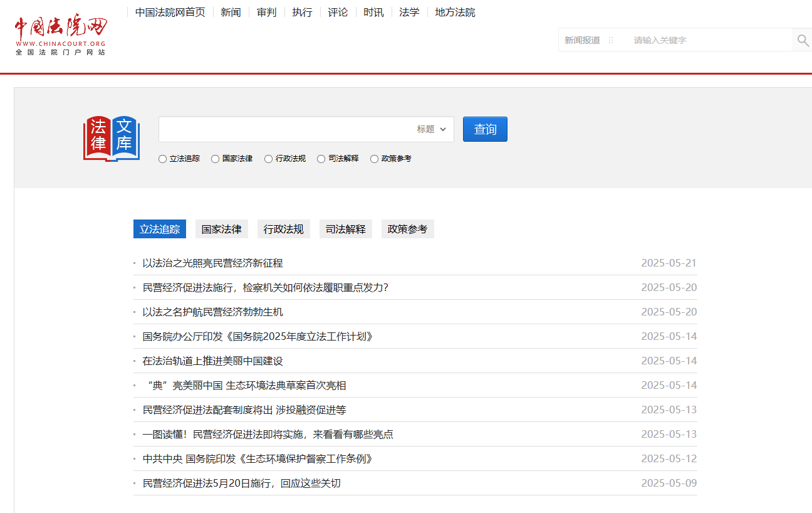The image size is (812, 513).
Task: Switch to the 司法解释 tab
Action: [345, 230]
